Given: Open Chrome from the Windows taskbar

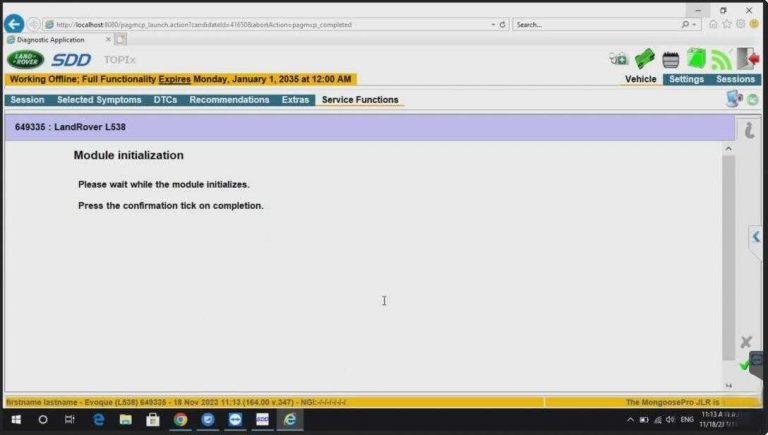Looking at the screenshot, I should coord(180,420).
